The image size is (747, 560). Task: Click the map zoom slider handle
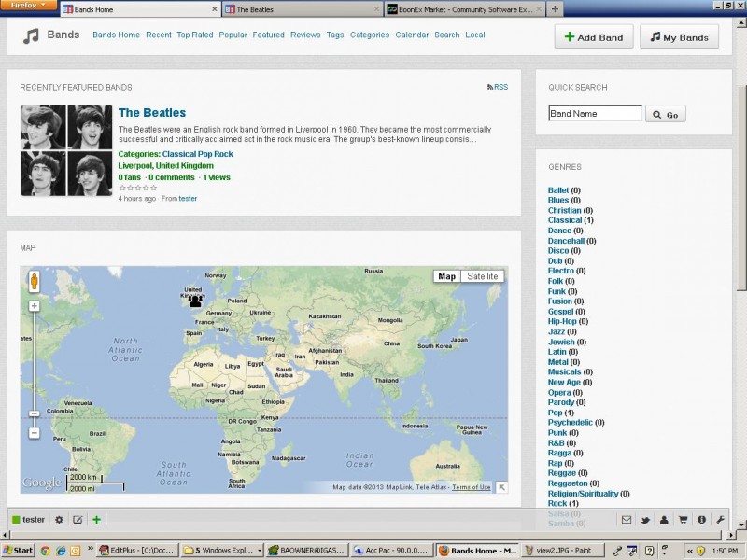pyautogui.click(x=34, y=413)
